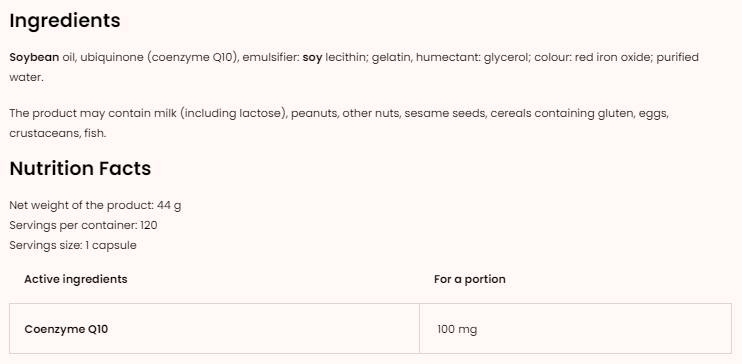Click the may contain milk allergen paragraph
The image size is (742, 364).
click(339, 123)
